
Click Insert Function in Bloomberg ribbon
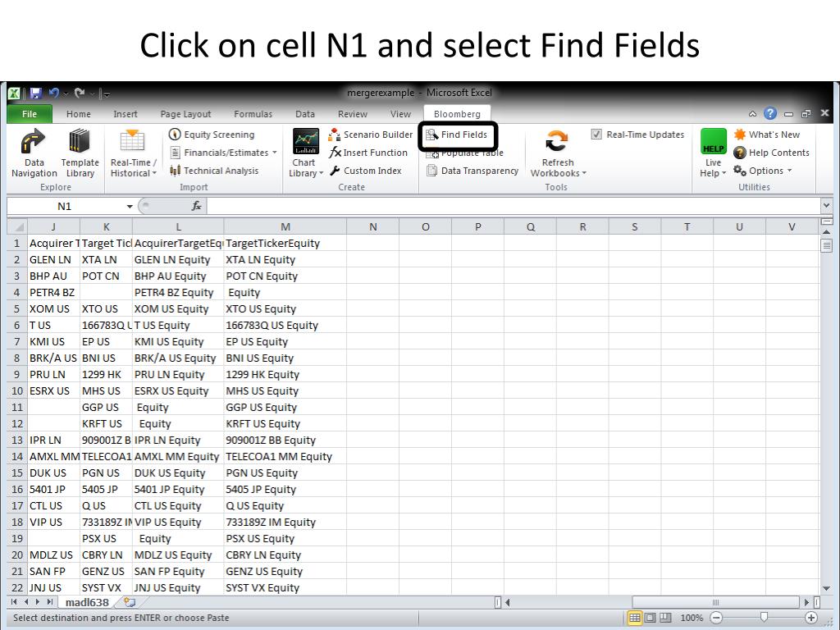[x=368, y=153]
